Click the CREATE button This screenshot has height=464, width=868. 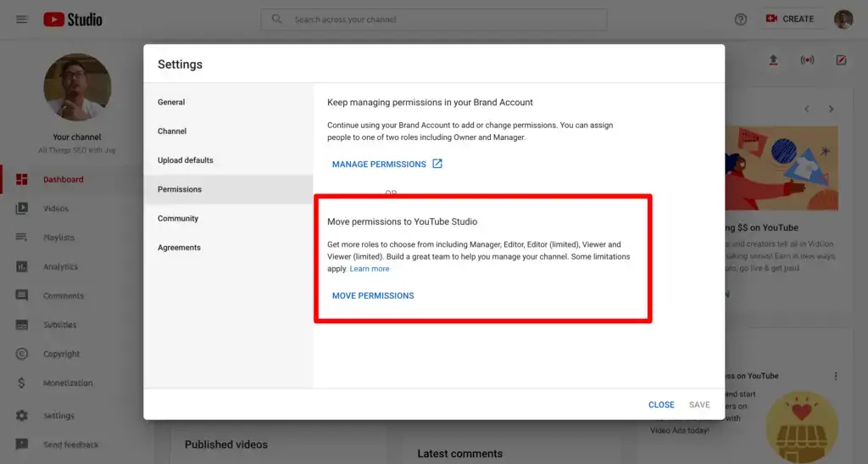[790, 19]
